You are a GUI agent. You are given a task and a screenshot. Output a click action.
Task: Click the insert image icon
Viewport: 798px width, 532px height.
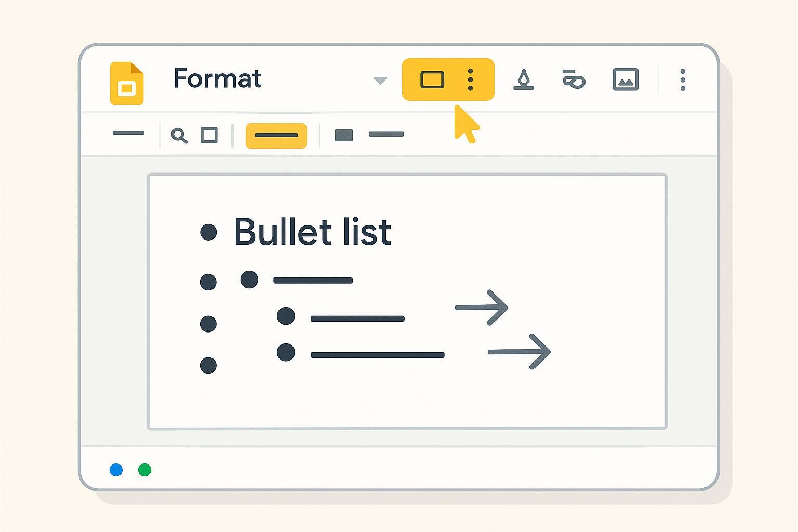[x=626, y=80]
